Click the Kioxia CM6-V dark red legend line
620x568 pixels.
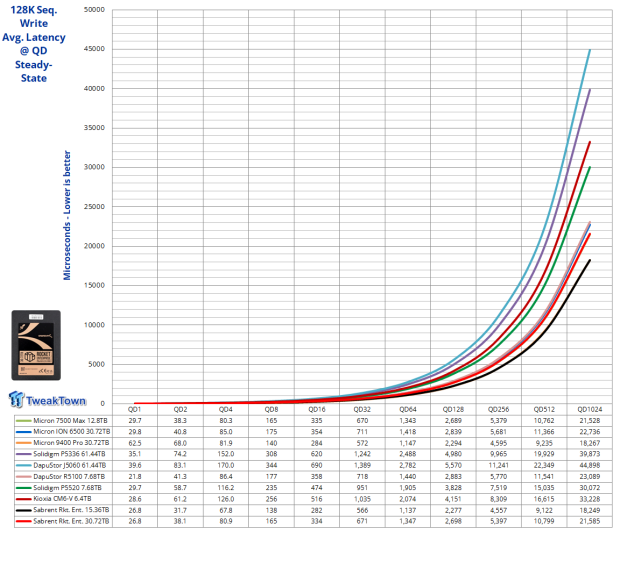point(23,499)
